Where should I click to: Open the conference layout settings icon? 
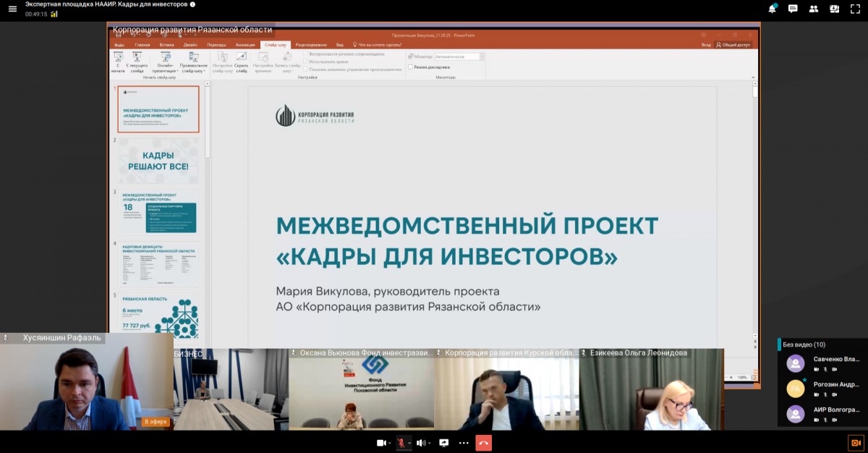(x=835, y=9)
